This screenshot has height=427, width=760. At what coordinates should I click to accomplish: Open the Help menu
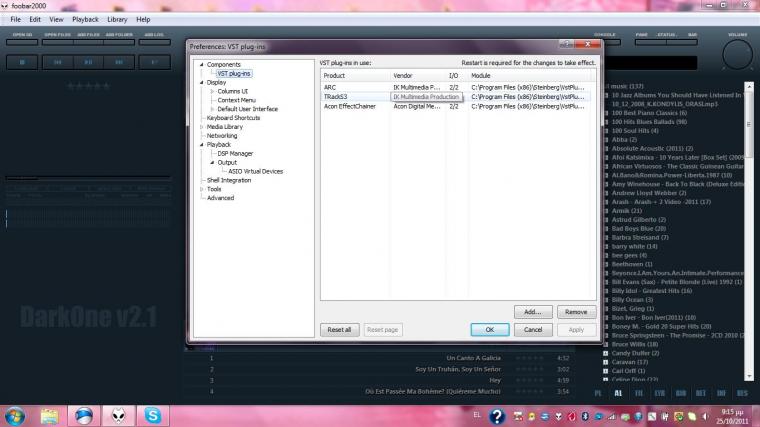point(143,19)
